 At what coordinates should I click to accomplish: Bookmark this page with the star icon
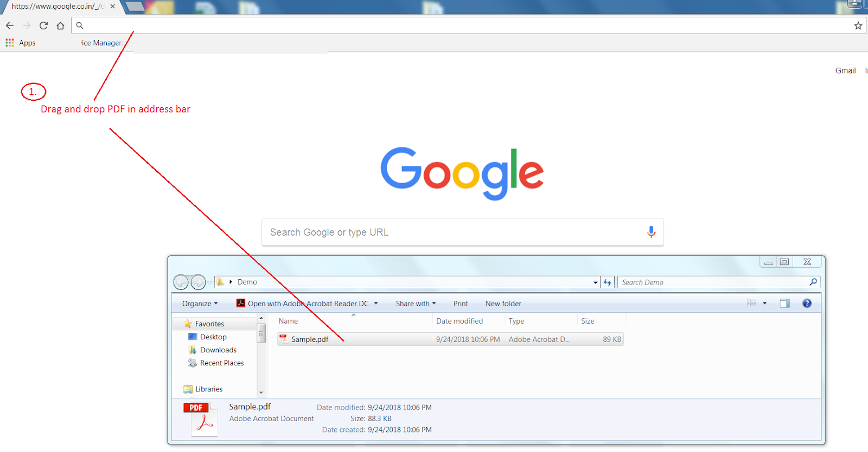[x=858, y=25]
